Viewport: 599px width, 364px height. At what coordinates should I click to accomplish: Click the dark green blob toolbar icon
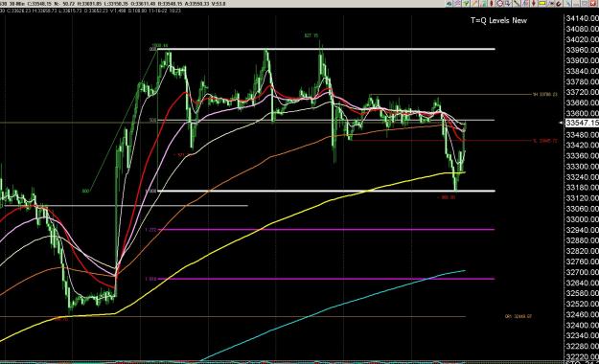tap(449, 4)
